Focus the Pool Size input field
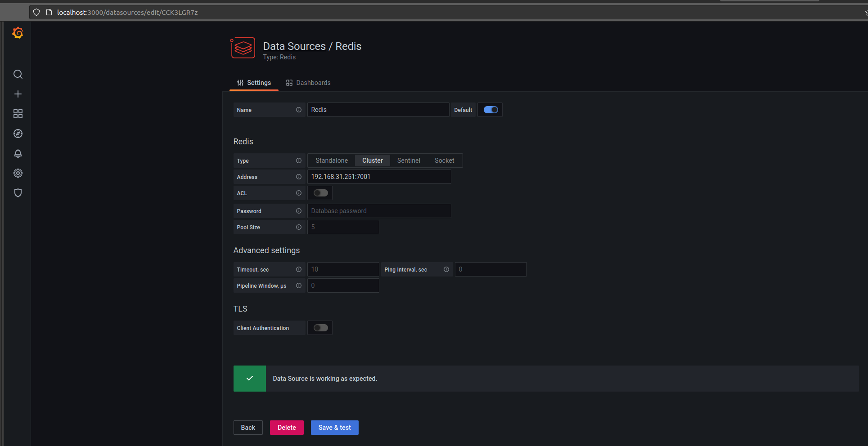This screenshot has height=446, width=868. click(343, 227)
